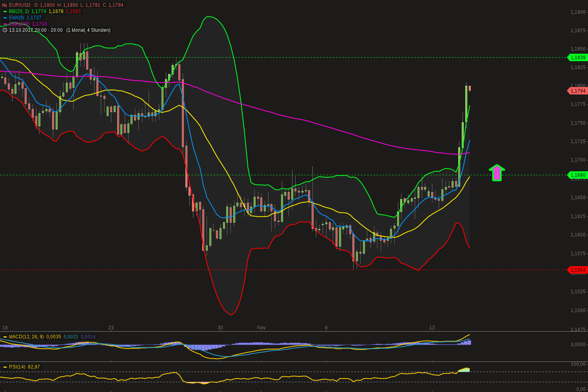Click the RSI axis value 0,00
The width and height of the screenshot is (588, 392).
click(x=581, y=389)
